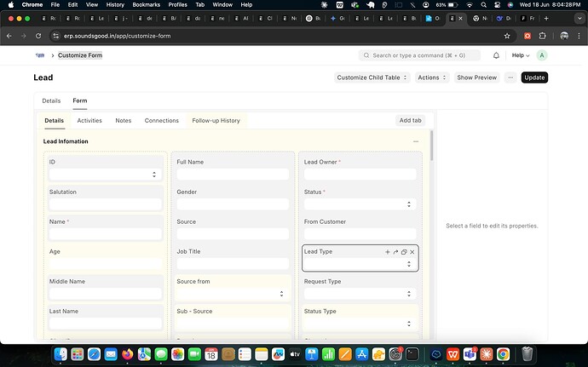
Task: Click the form builder vertical scrollbar
Action: [x=431, y=146]
